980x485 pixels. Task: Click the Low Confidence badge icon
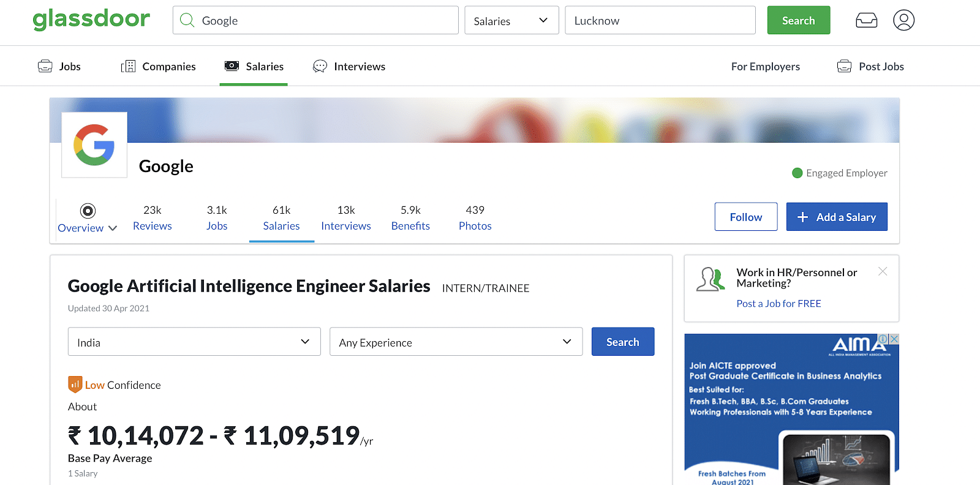[x=75, y=385]
